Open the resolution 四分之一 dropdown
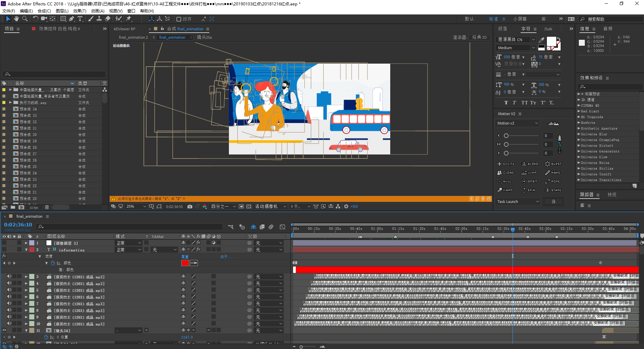 [x=224, y=206]
